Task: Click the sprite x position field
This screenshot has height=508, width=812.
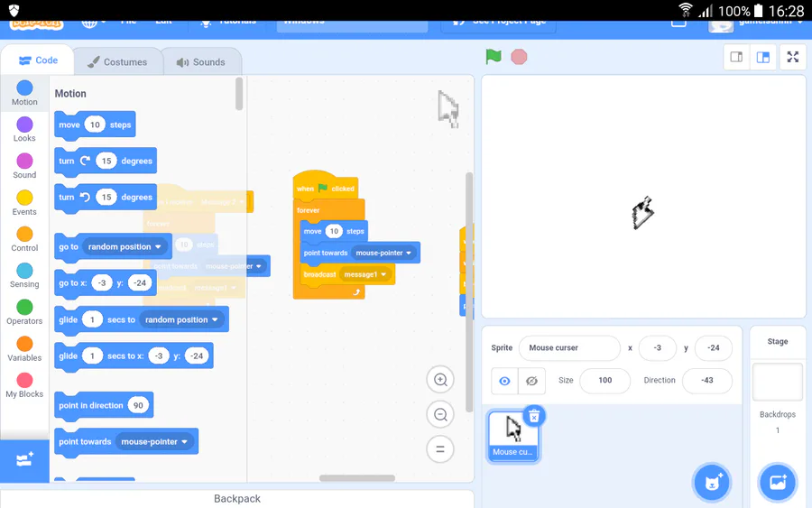Action: 657,348
